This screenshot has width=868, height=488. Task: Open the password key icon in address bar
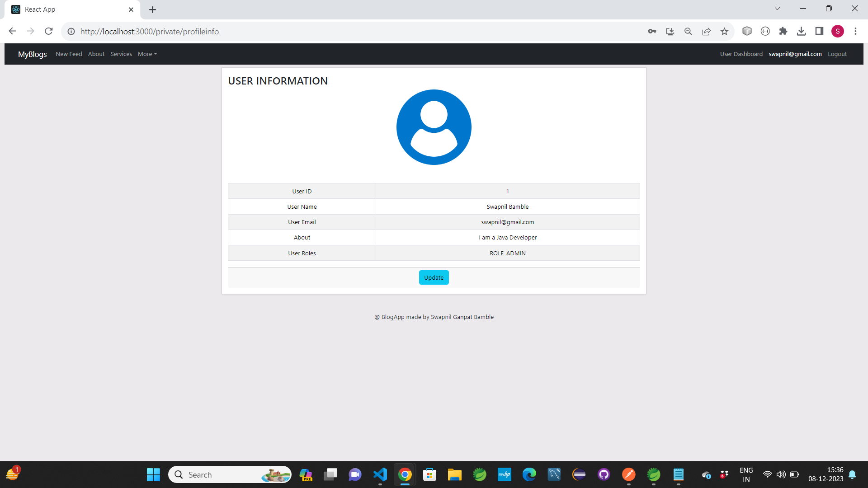click(652, 31)
